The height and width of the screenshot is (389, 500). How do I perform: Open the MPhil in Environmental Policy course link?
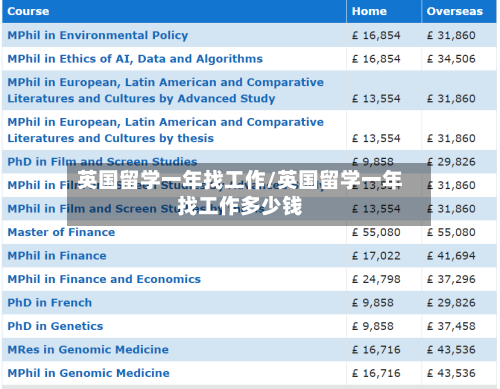[98, 35]
